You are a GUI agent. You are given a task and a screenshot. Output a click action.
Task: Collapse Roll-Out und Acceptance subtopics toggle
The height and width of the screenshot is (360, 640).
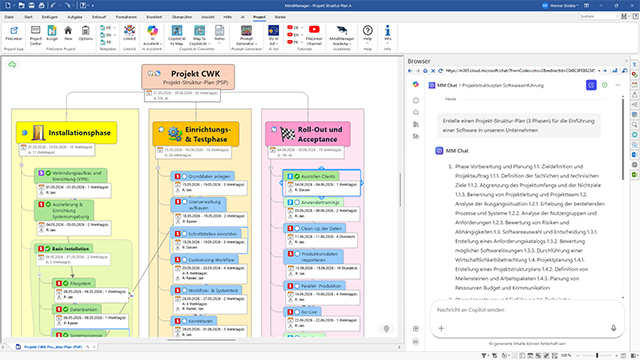click(270, 168)
